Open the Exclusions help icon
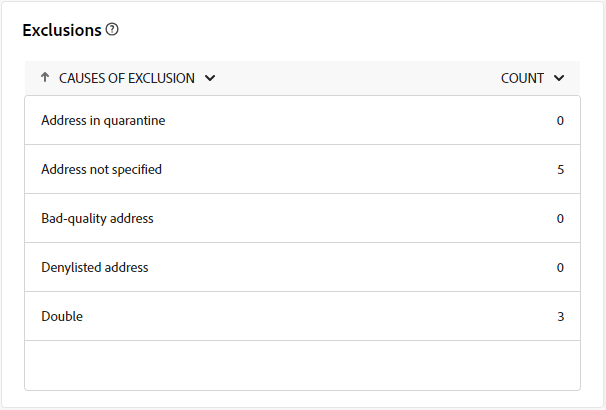The width and height of the screenshot is (606, 410). click(112, 29)
